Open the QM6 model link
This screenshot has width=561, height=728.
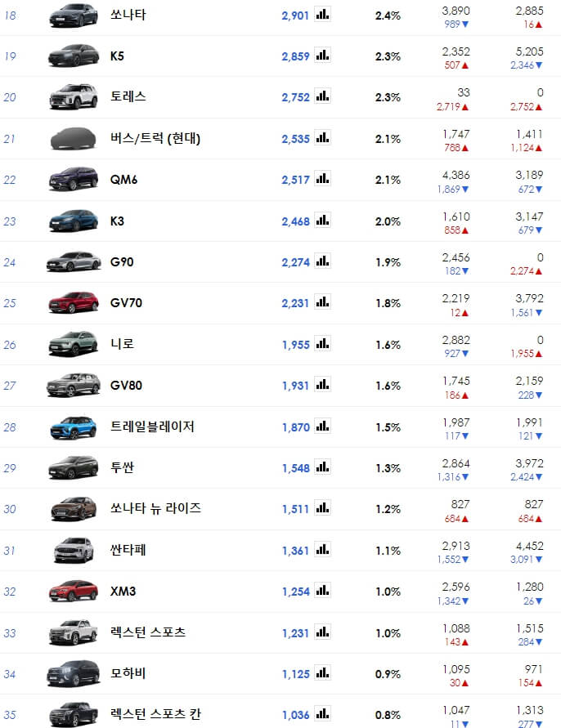[x=123, y=180]
